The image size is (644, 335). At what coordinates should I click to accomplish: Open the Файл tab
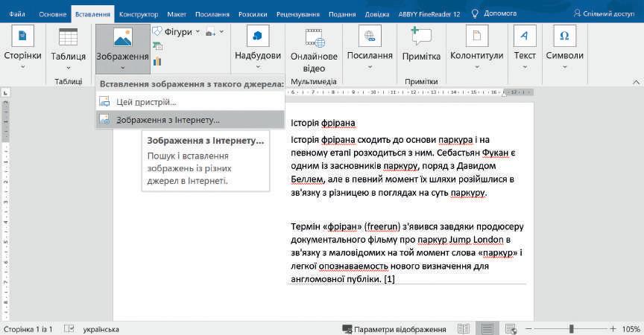[x=17, y=14]
